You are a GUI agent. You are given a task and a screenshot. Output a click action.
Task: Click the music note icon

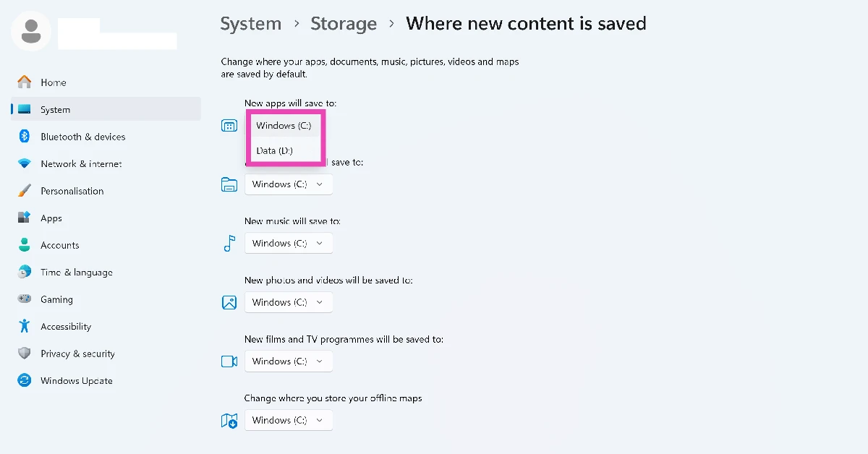tap(229, 243)
